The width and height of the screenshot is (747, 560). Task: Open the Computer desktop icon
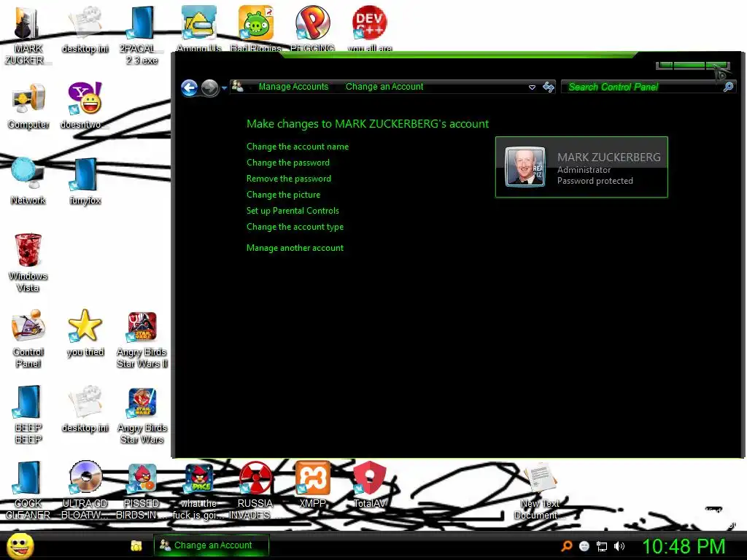coord(28,106)
